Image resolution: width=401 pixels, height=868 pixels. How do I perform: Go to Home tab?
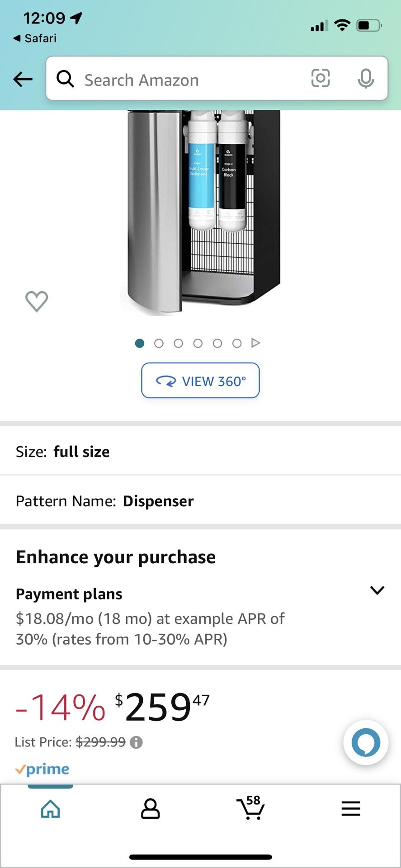click(50, 809)
